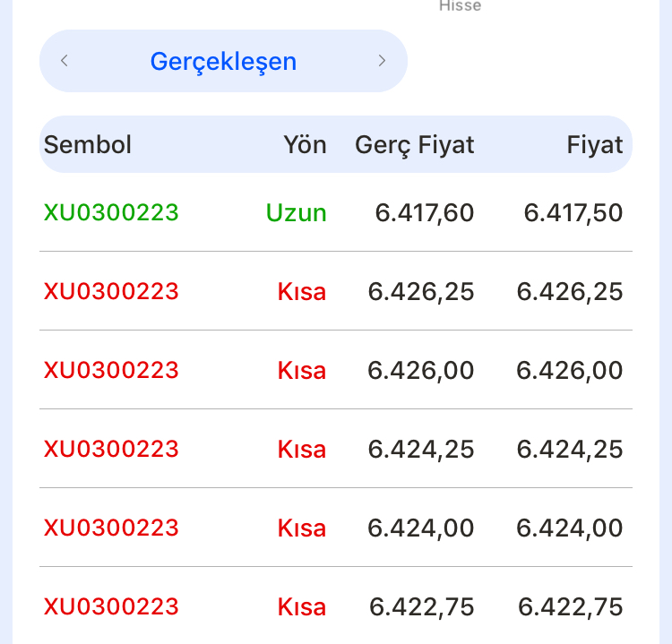Open the green XU0300223 Uzun order
672x644 pixels.
point(336,212)
